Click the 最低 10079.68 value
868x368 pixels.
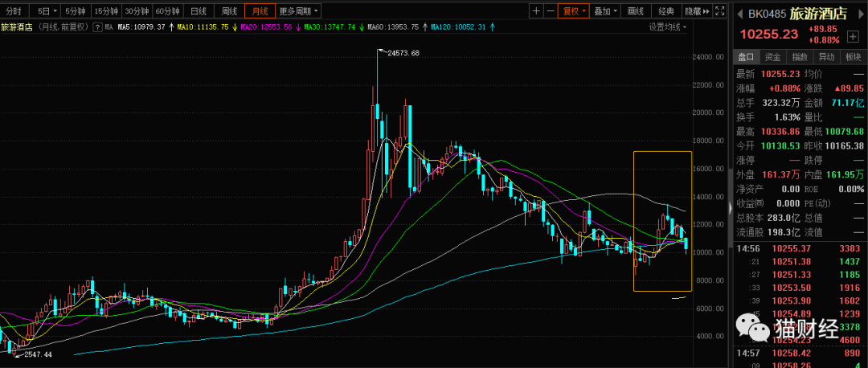pos(844,131)
